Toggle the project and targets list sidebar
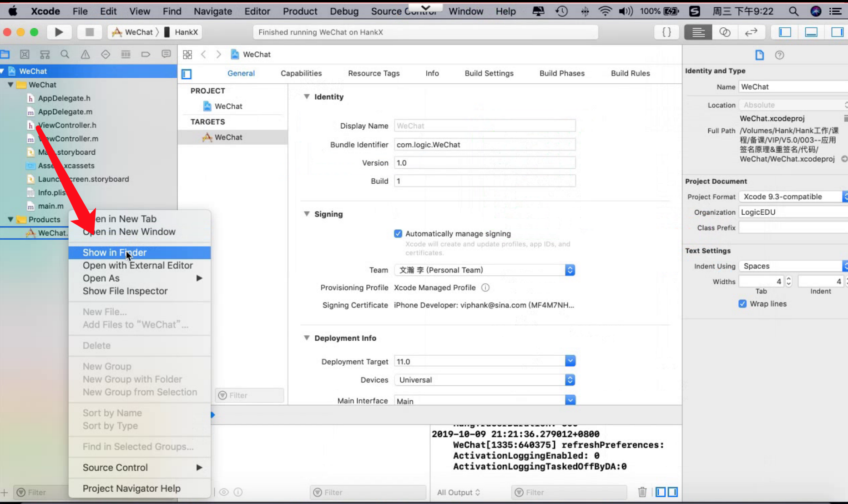This screenshot has height=504, width=848. point(187,74)
